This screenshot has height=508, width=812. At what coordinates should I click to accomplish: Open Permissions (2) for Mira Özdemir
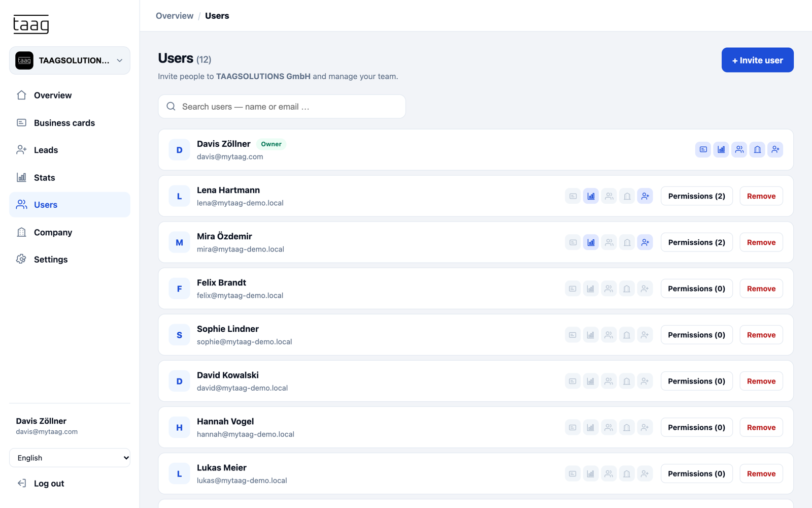[x=697, y=242]
